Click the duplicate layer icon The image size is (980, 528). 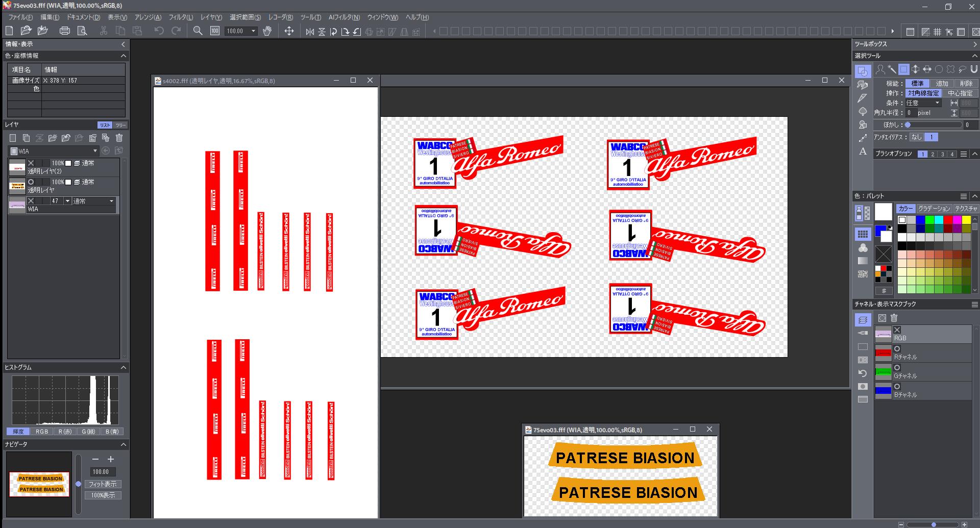pos(26,138)
